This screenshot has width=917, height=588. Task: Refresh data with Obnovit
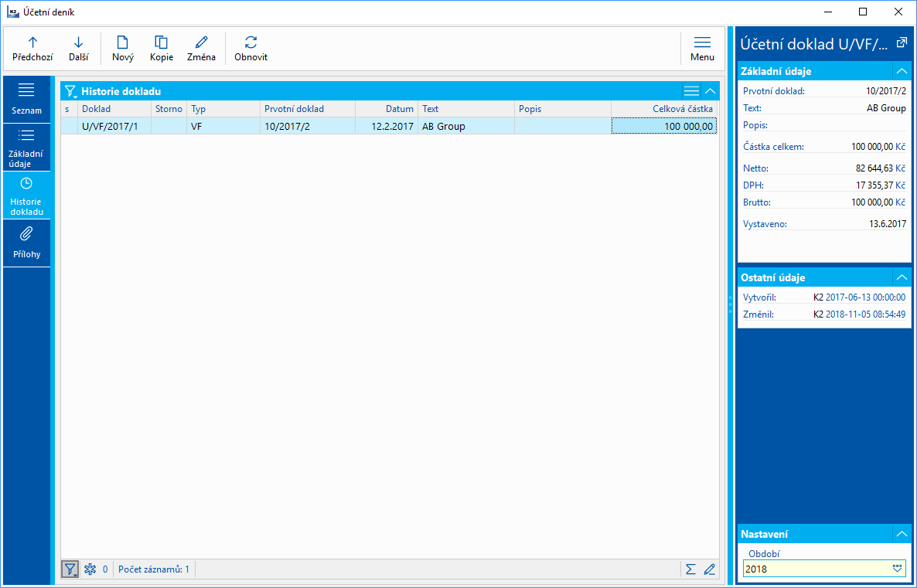[x=251, y=49]
